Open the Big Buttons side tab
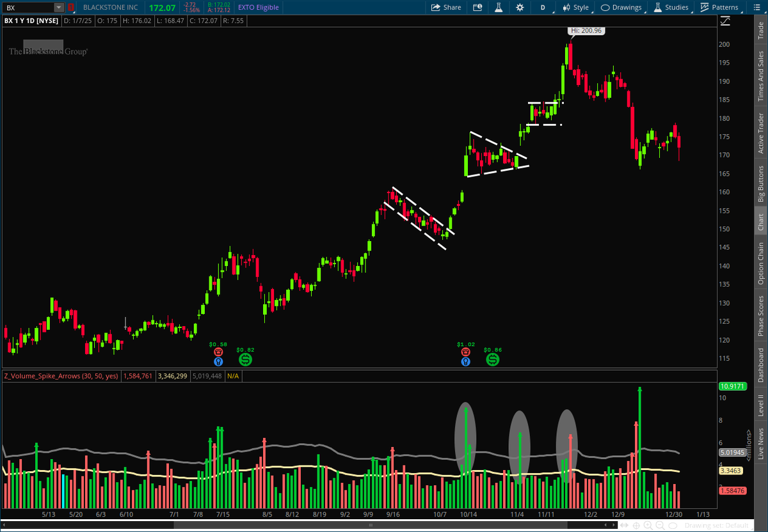Image resolution: width=768 pixels, height=532 pixels. coord(760,184)
